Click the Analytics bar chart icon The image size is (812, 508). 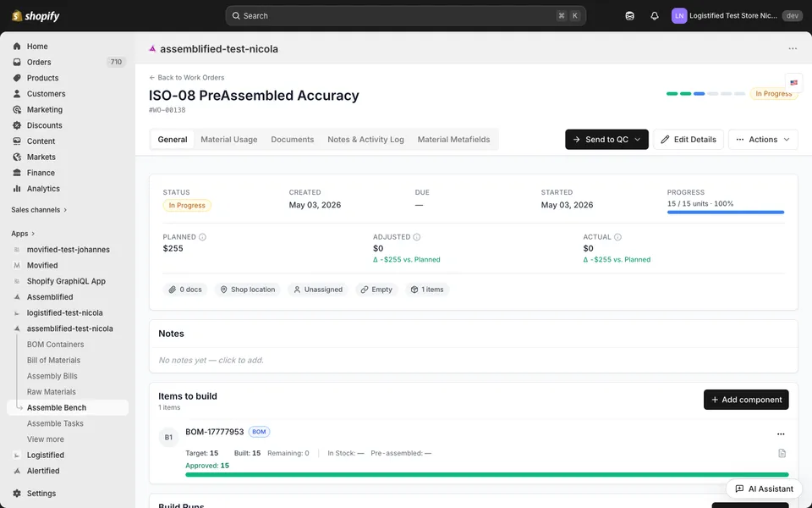pyautogui.click(x=17, y=189)
